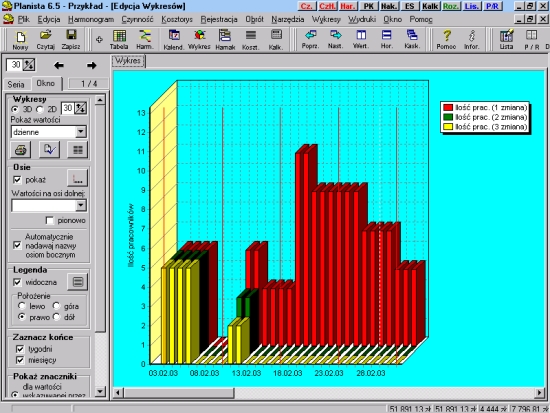Open the Plik menu
The image size is (550, 413).
24,19
